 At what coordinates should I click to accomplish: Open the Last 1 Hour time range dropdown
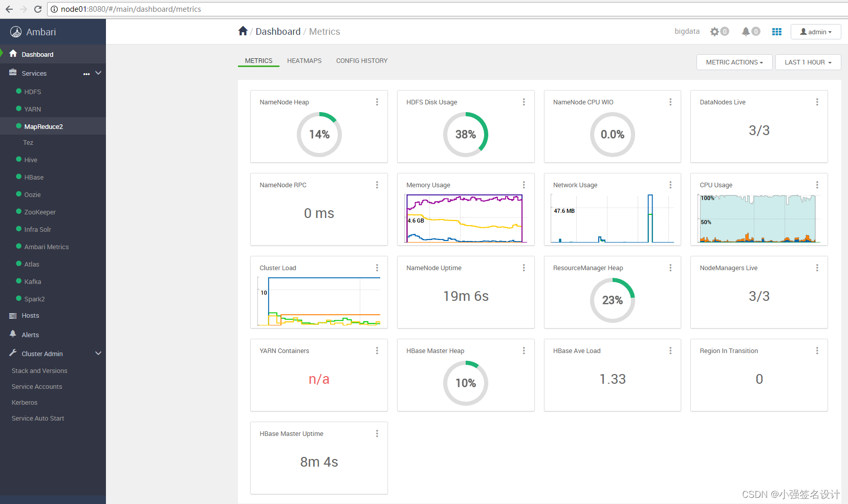pos(808,62)
